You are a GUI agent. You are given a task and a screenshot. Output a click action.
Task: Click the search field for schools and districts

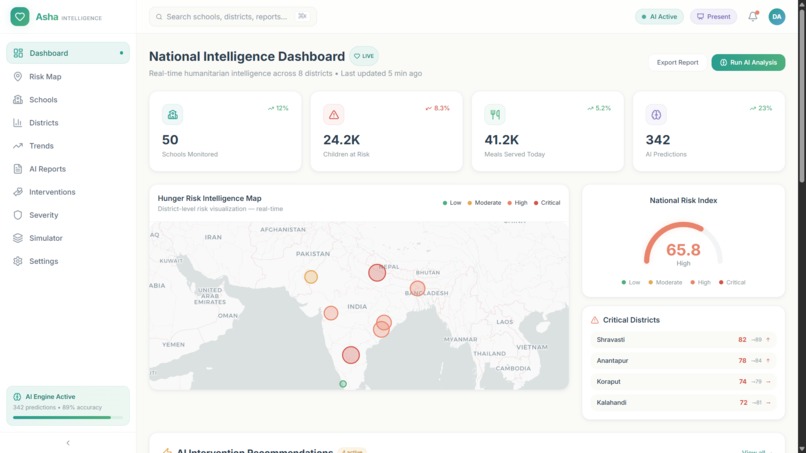tap(232, 16)
